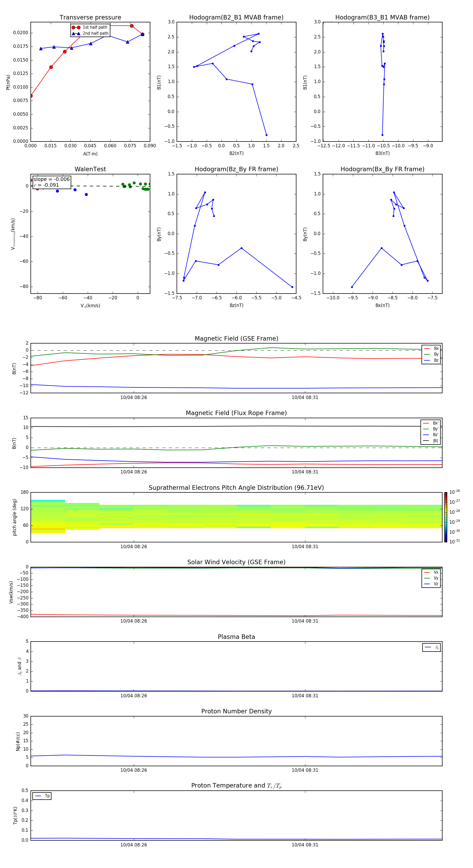Click the "Hodogram(Bx_By FR frame)" title
The height and width of the screenshot is (868, 473).
pos(382,169)
